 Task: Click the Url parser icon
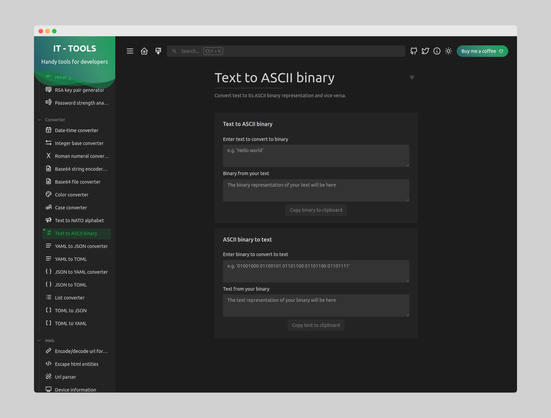coord(48,377)
